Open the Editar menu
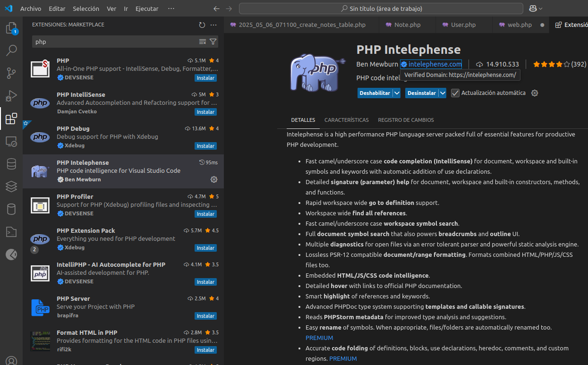588x365 pixels. coord(57,8)
